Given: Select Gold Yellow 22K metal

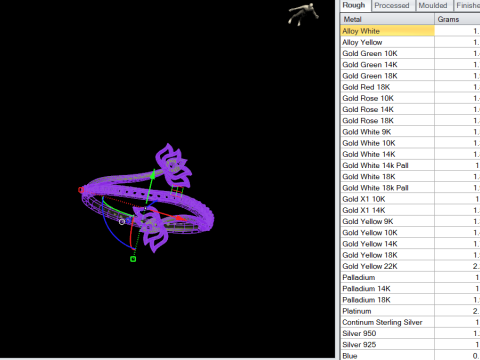Looking at the screenshot, I should tap(410, 266).
